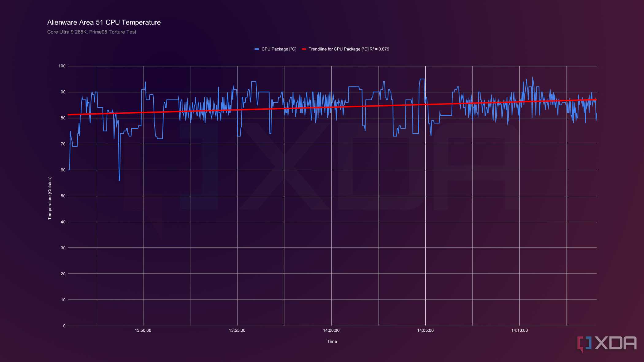Click the Temperature (Celsius) y-axis title
Image resolution: width=644 pixels, height=362 pixels.
click(50, 198)
